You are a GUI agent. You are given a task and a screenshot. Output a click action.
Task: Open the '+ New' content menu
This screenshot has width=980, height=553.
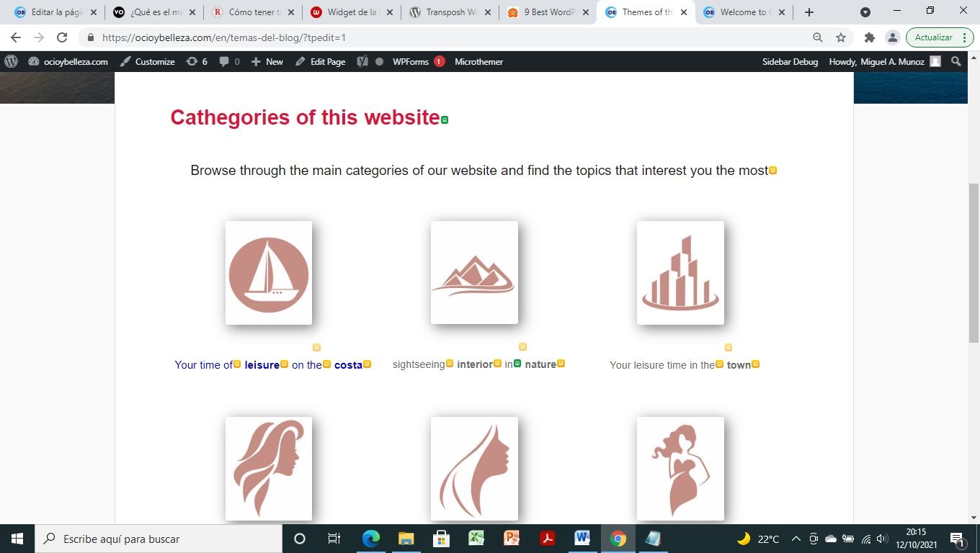tap(267, 62)
